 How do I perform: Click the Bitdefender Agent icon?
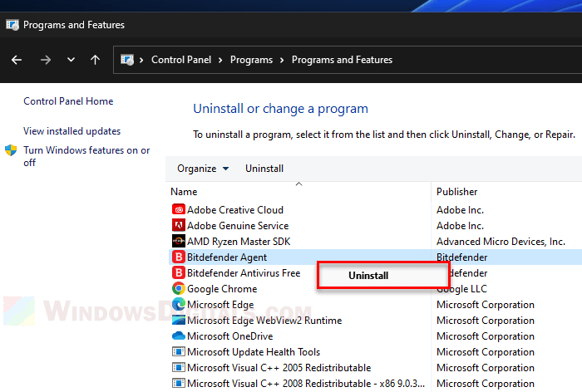click(179, 257)
